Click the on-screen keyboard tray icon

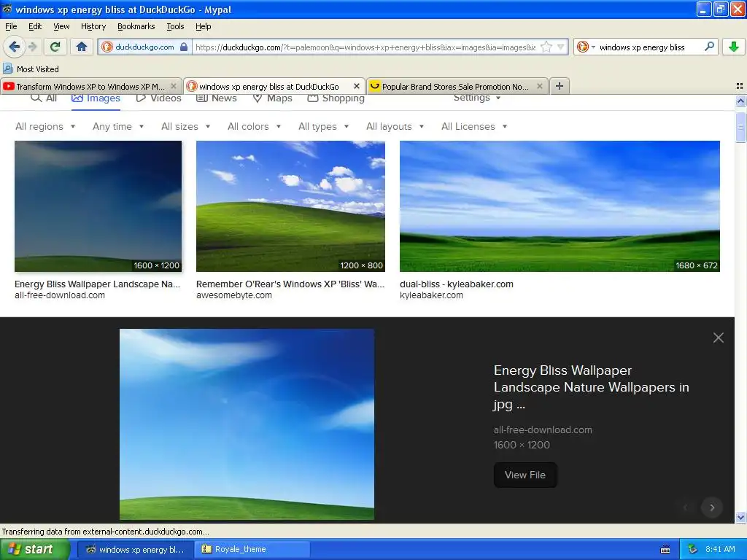coord(665,550)
